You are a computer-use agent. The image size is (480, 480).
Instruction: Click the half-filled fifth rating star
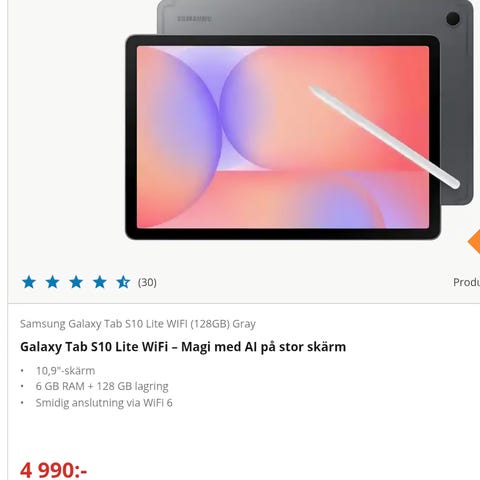coord(123,282)
